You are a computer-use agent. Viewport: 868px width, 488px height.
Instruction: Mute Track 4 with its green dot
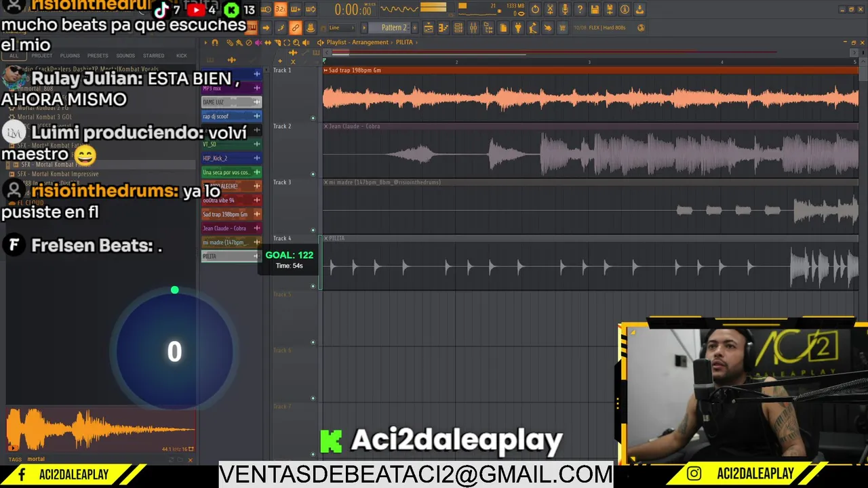[x=313, y=286]
